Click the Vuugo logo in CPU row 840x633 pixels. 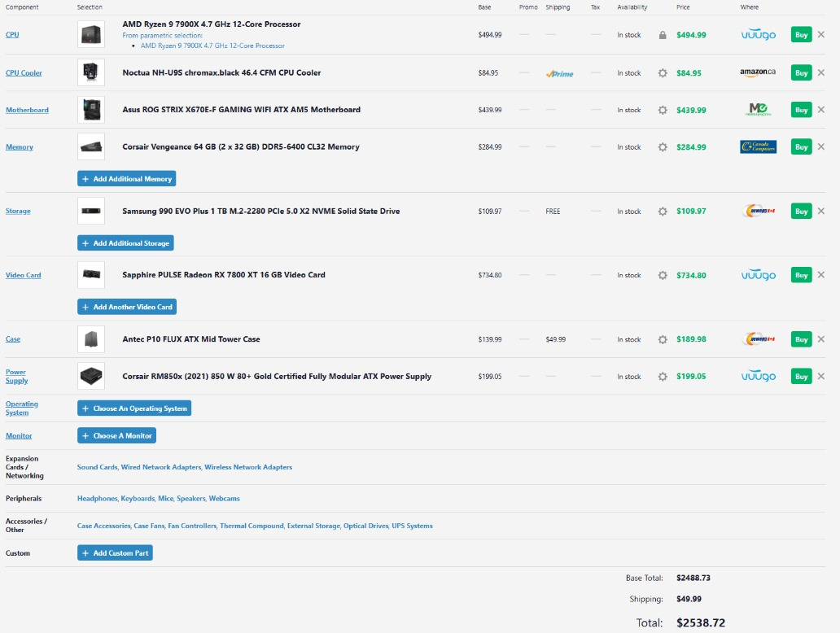point(758,35)
